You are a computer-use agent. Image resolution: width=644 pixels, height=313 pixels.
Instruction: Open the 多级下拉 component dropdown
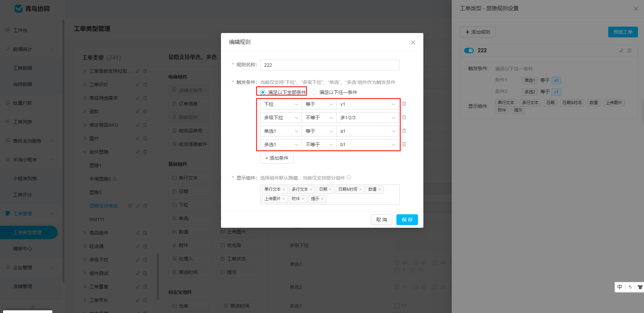pos(281,118)
